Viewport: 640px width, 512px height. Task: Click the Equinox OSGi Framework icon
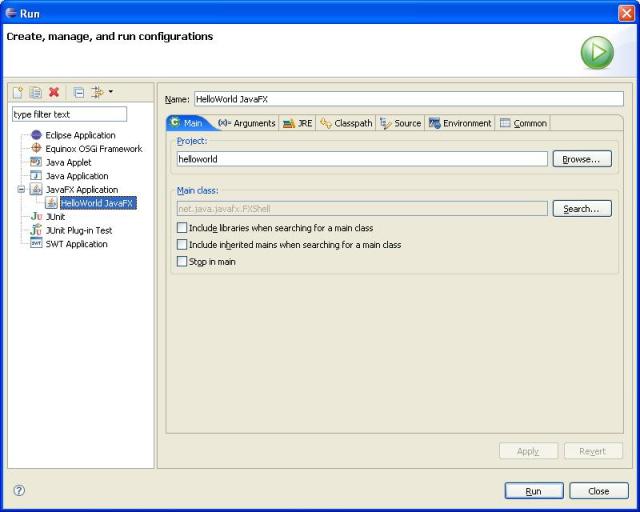36,148
